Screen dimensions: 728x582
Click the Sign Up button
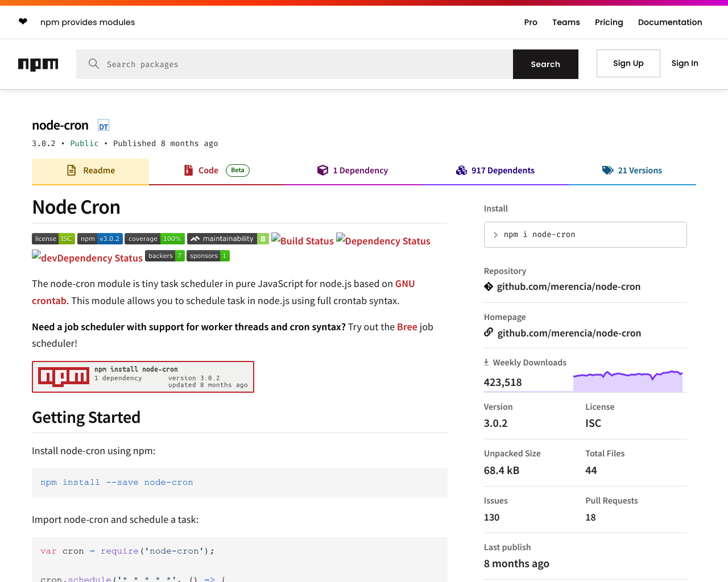(x=628, y=63)
